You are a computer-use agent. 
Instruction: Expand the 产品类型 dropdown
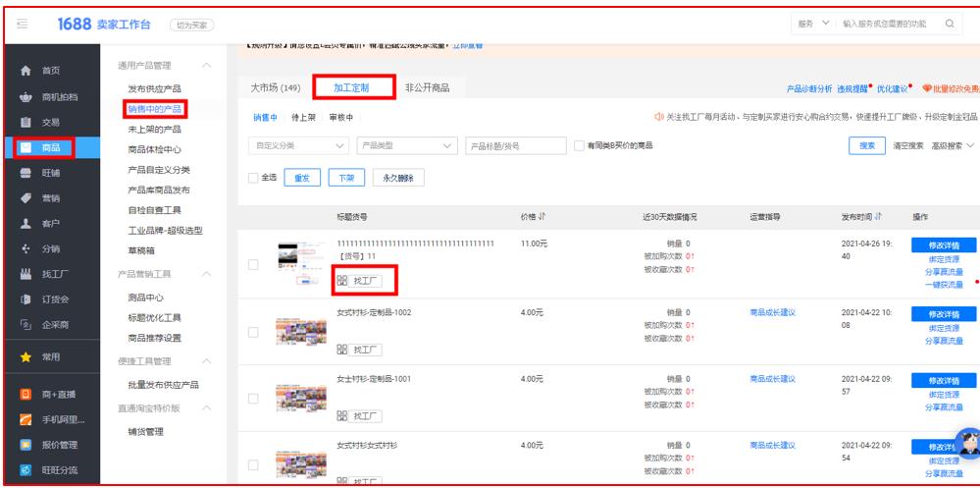click(x=406, y=146)
